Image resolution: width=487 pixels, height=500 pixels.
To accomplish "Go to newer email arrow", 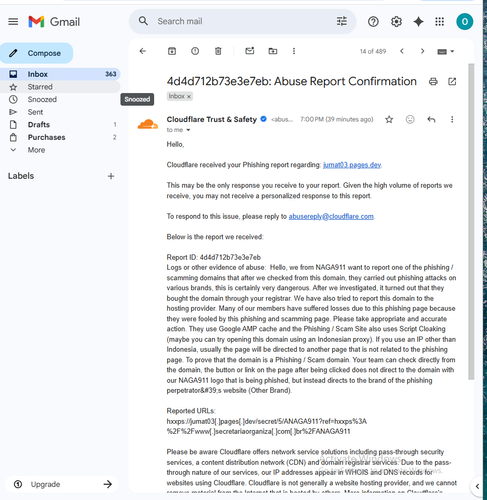I will [402, 51].
